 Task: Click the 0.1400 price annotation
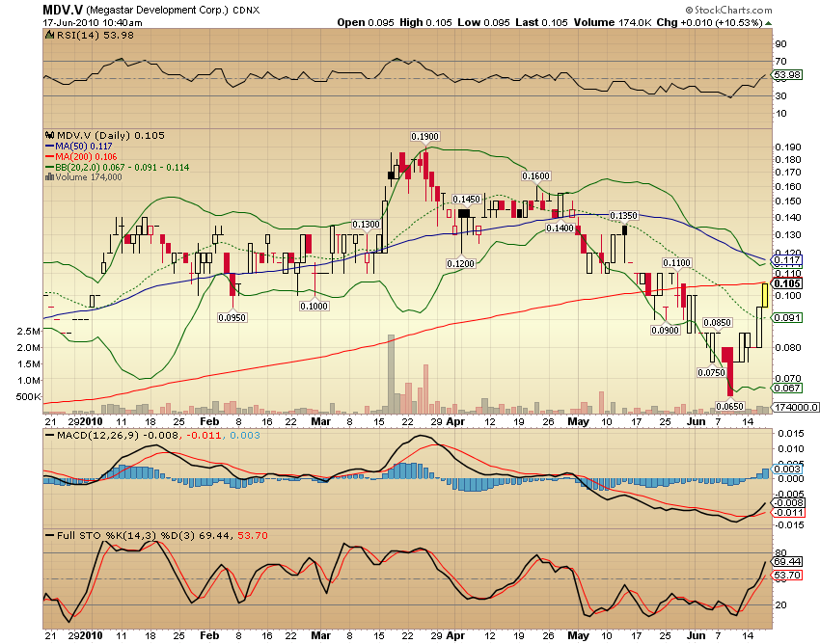tap(560, 228)
